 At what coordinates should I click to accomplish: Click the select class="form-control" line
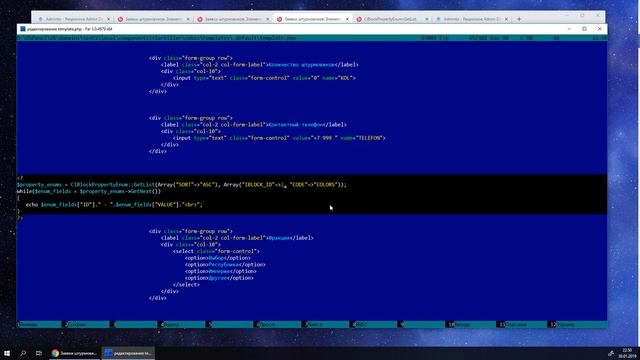(216, 251)
